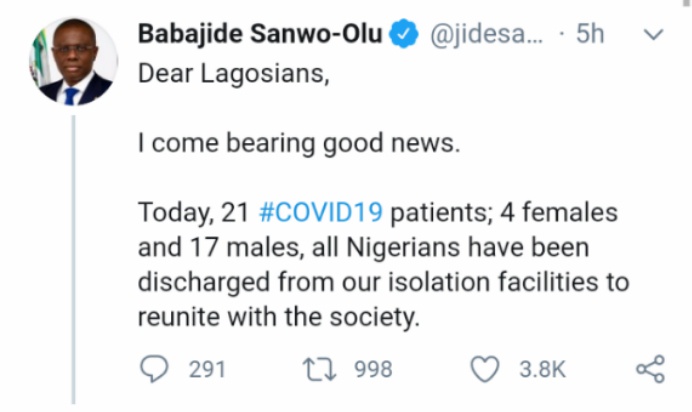The width and height of the screenshot is (692, 412).
Task: Retweet the post using the retweet icon
Action: 320,370
